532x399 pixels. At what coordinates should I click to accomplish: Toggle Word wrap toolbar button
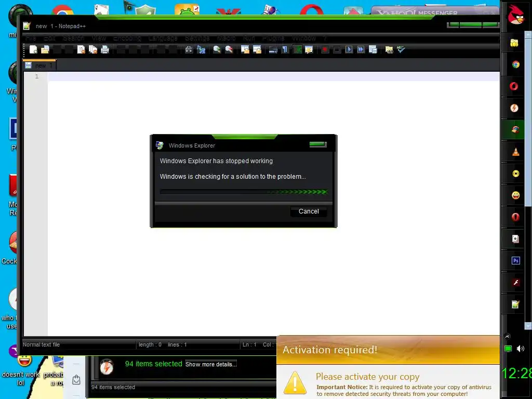click(x=273, y=49)
